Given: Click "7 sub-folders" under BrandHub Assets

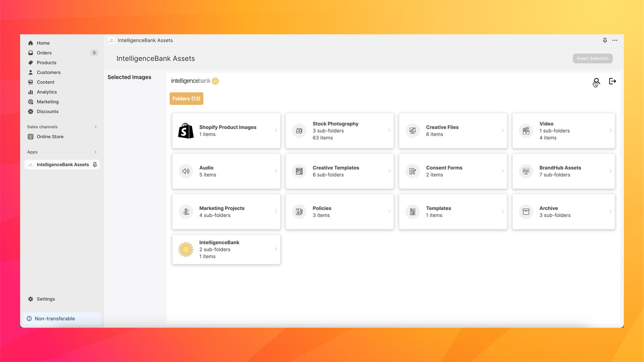Looking at the screenshot, I should click(555, 175).
